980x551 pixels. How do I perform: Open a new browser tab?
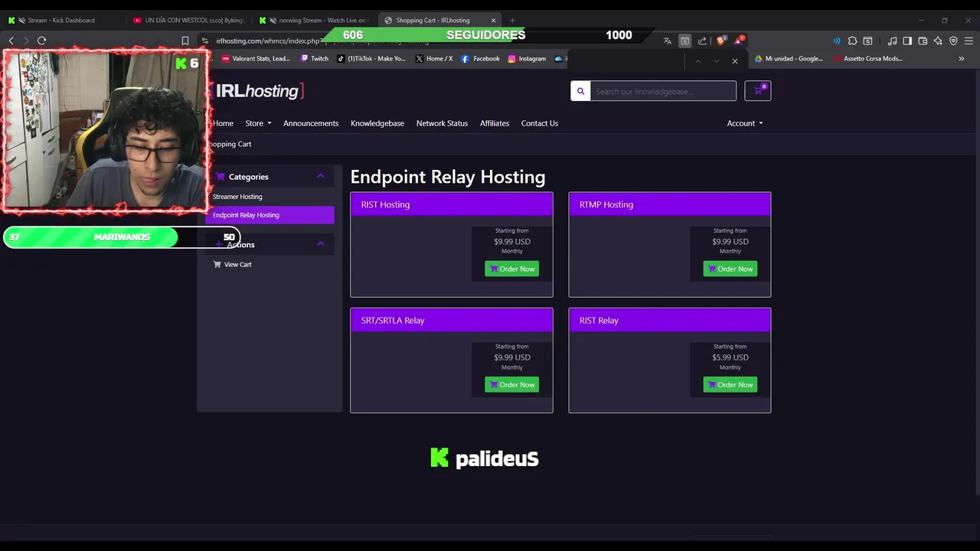click(512, 20)
